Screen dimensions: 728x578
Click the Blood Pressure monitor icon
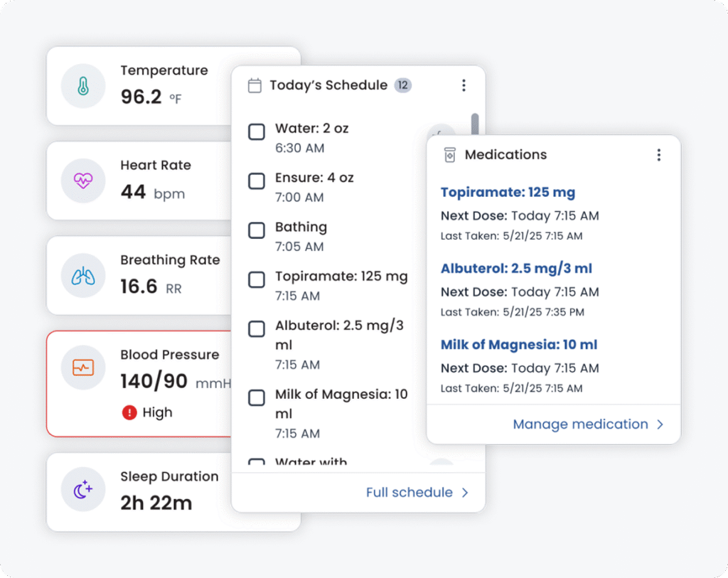83,368
